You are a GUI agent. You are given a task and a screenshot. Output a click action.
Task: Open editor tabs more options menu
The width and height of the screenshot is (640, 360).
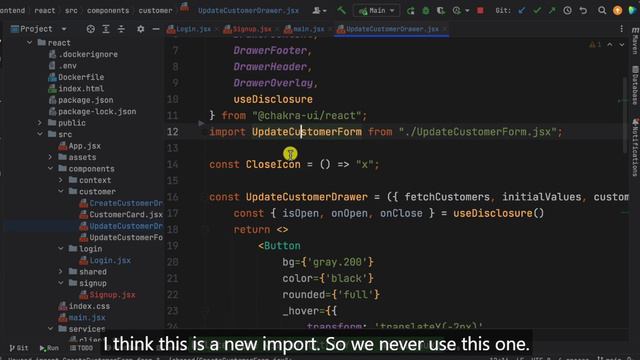pyautogui.click(x=622, y=29)
